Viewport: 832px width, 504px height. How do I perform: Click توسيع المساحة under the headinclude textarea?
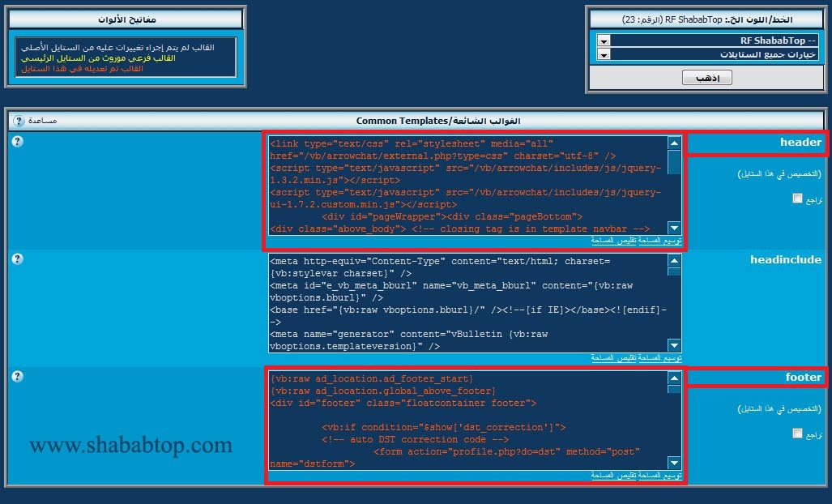[x=659, y=358]
